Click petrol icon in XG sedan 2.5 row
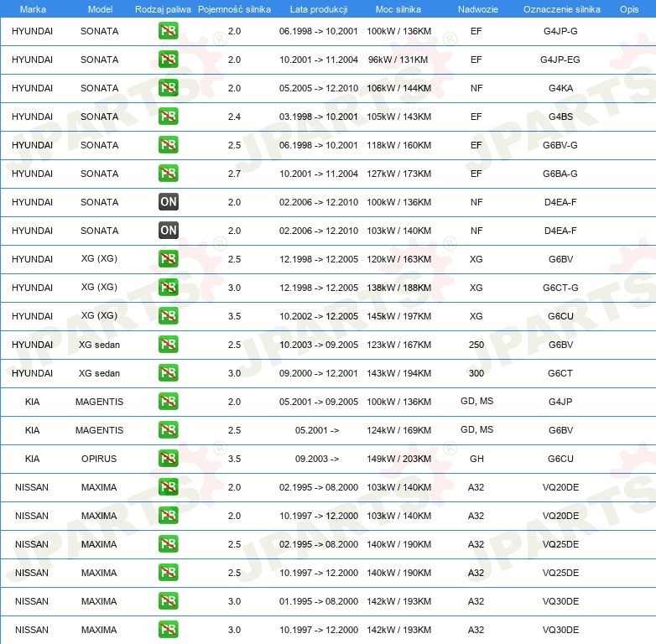Viewport: 656px width, 644px height. point(168,344)
